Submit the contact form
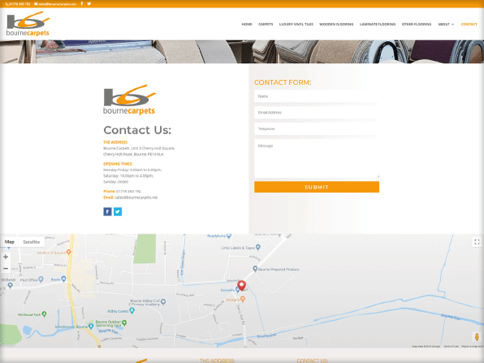484x363 pixels. 316,187
